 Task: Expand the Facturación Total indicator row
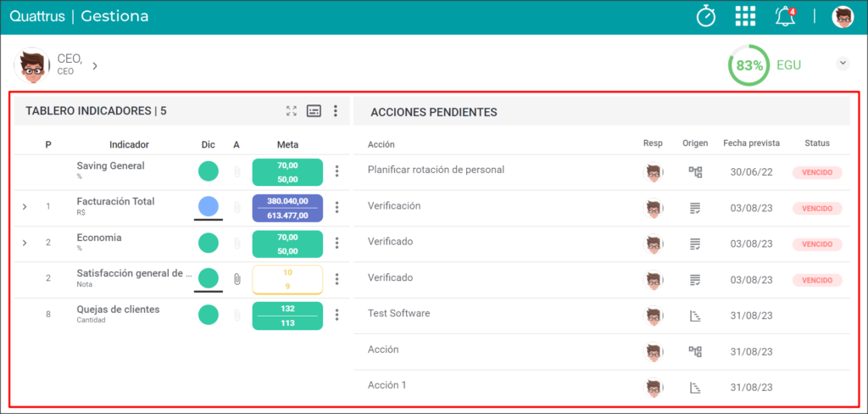tap(25, 207)
